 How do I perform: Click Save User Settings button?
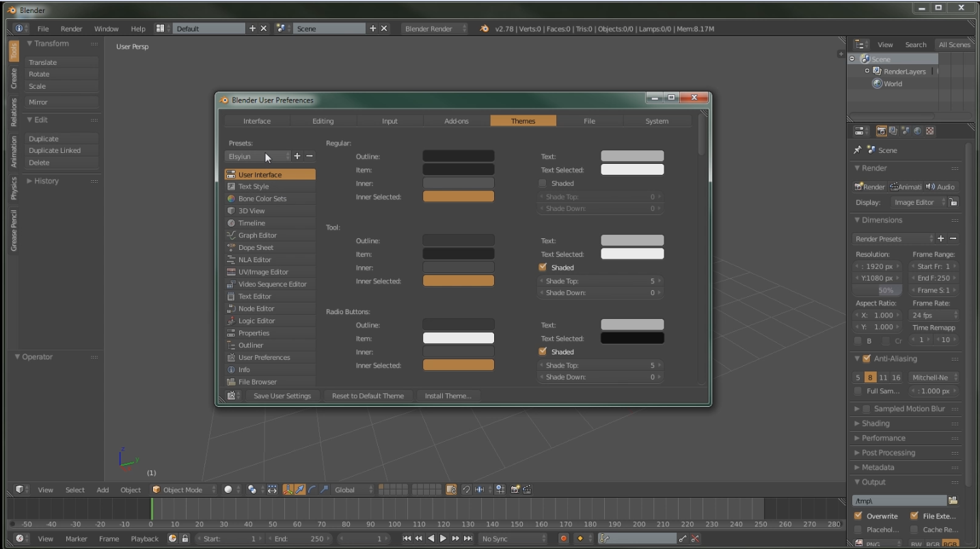(282, 395)
